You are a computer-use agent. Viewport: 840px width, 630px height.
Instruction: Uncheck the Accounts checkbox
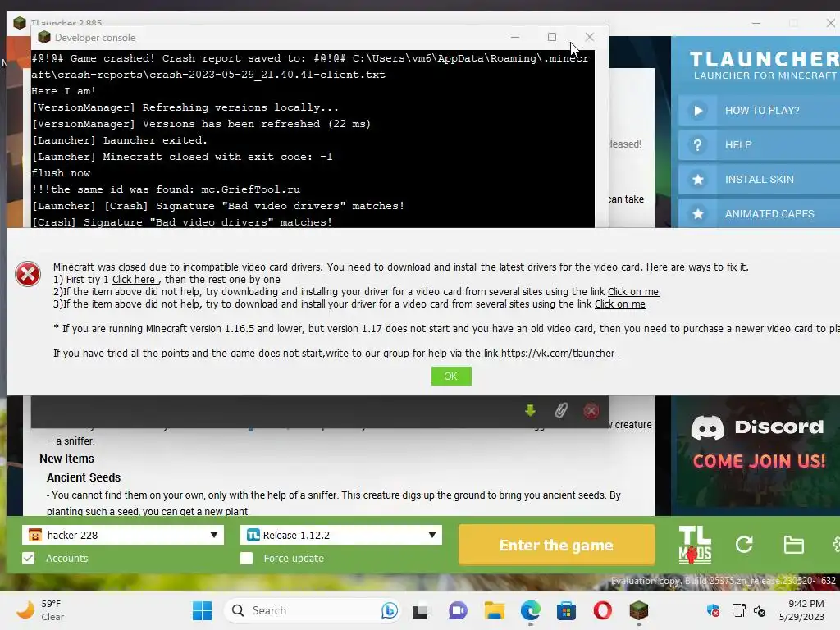pos(29,558)
